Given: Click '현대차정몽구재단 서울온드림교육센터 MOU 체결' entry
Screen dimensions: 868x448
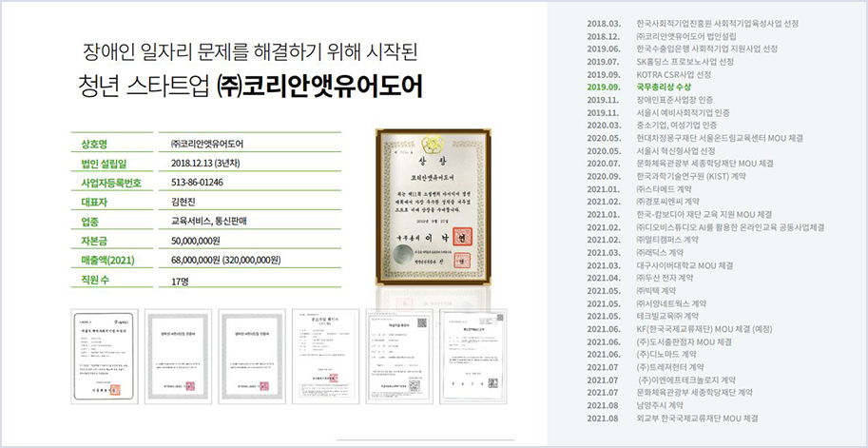Looking at the screenshot, I should (x=720, y=138).
